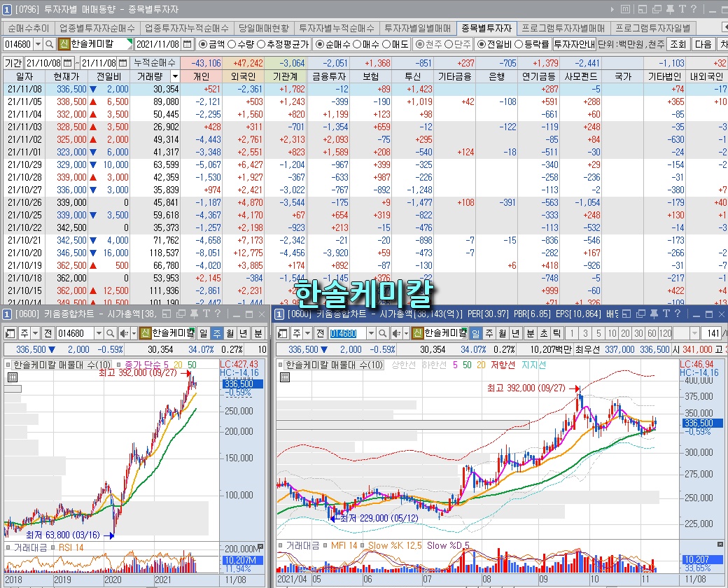Image resolution: width=728 pixels, height=588 pixels.
Task: Click the window-link icon in investor title bar
Action: click(x=657, y=9)
